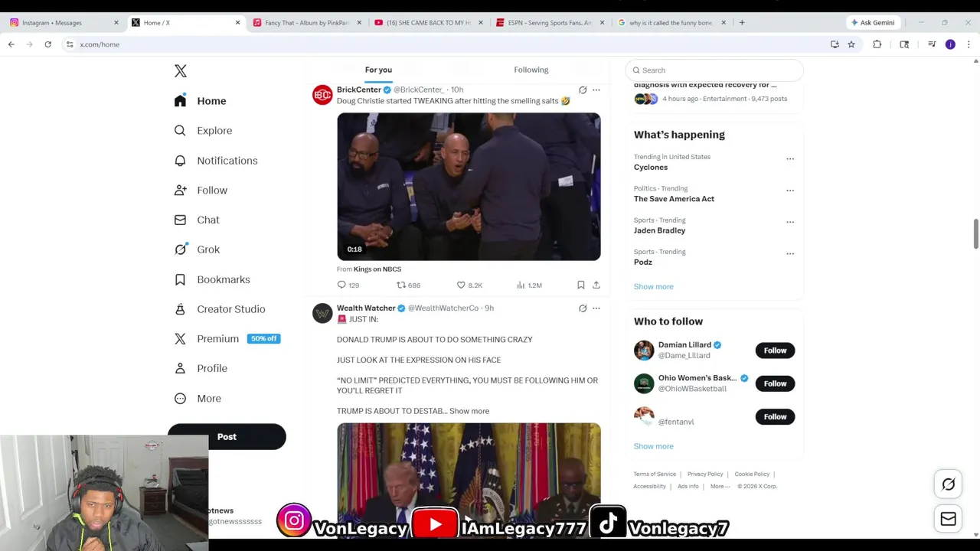The image size is (980, 551).
Task: Open Chat in the sidebar
Action: click(x=198, y=220)
